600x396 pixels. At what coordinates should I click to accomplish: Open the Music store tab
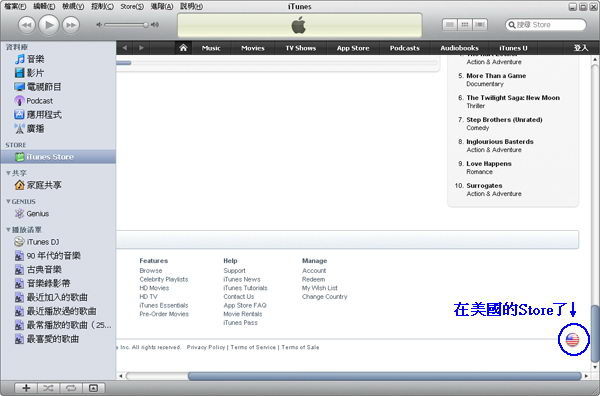[x=211, y=48]
